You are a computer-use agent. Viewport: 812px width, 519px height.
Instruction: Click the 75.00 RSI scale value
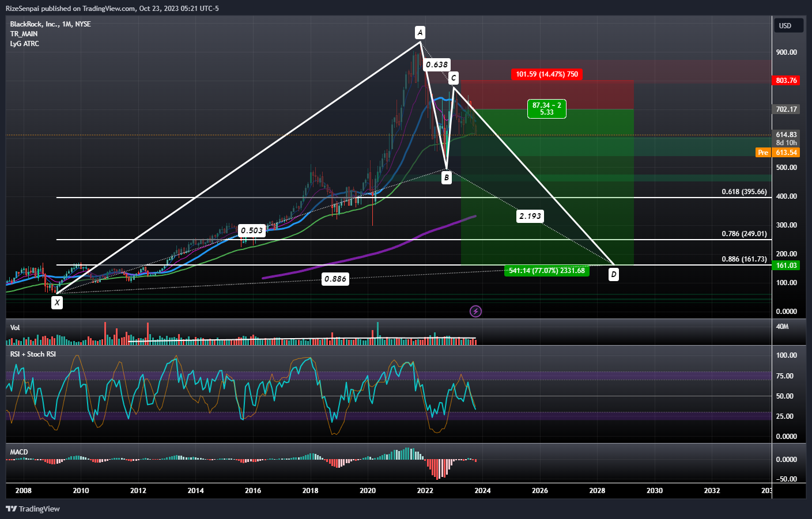tap(785, 376)
